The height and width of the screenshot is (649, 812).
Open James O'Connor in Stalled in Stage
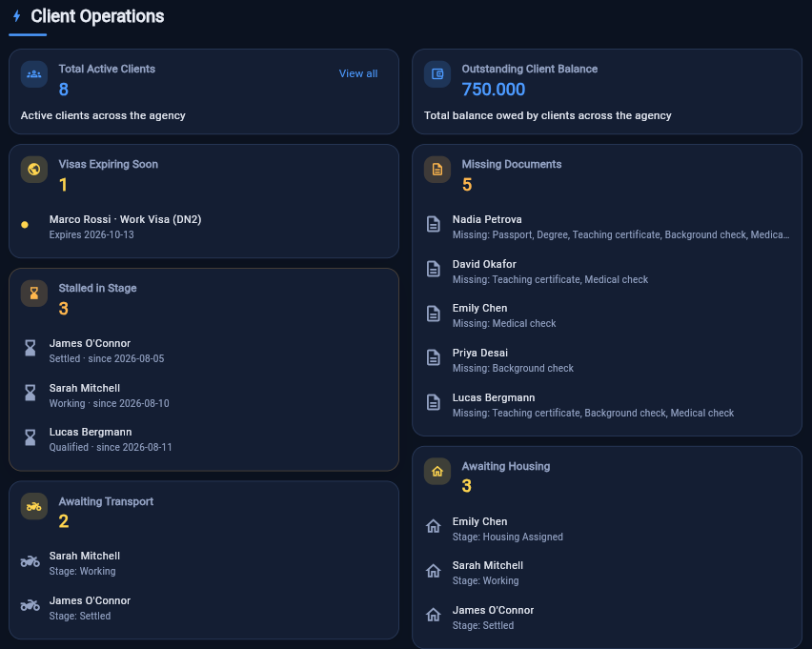point(91,343)
